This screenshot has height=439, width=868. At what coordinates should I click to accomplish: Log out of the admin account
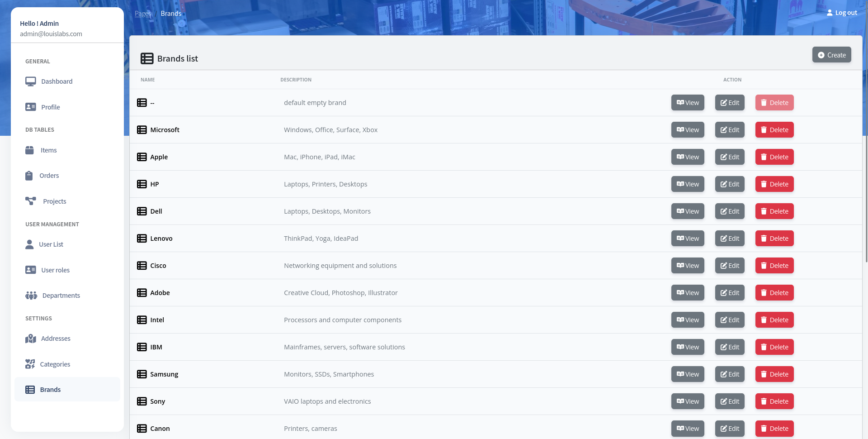click(x=842, y=13)
